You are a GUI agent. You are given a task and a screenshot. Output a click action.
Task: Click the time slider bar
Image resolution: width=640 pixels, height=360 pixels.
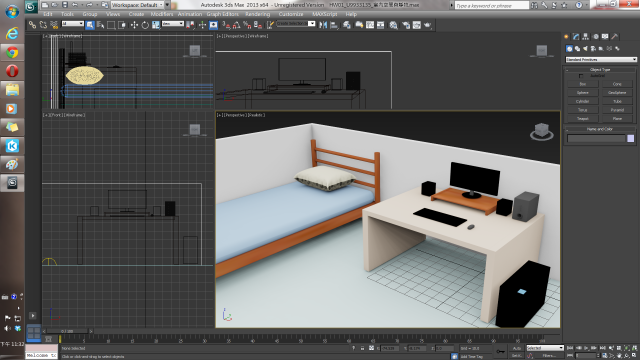(67, 331)
